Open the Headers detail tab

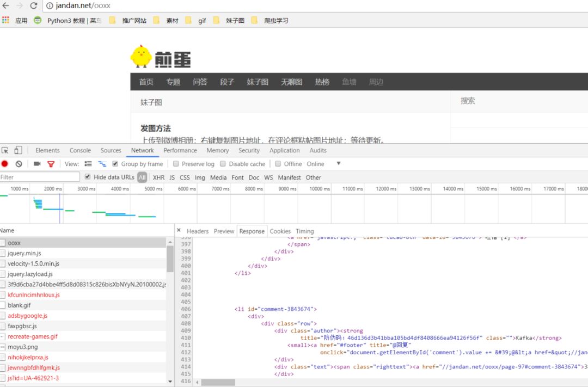198,231
